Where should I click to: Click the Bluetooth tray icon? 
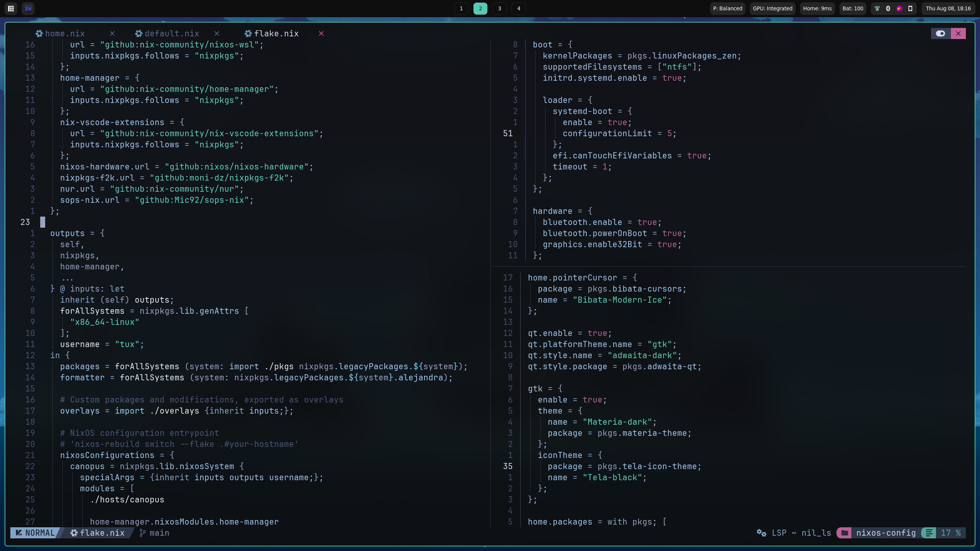(888, 8)
